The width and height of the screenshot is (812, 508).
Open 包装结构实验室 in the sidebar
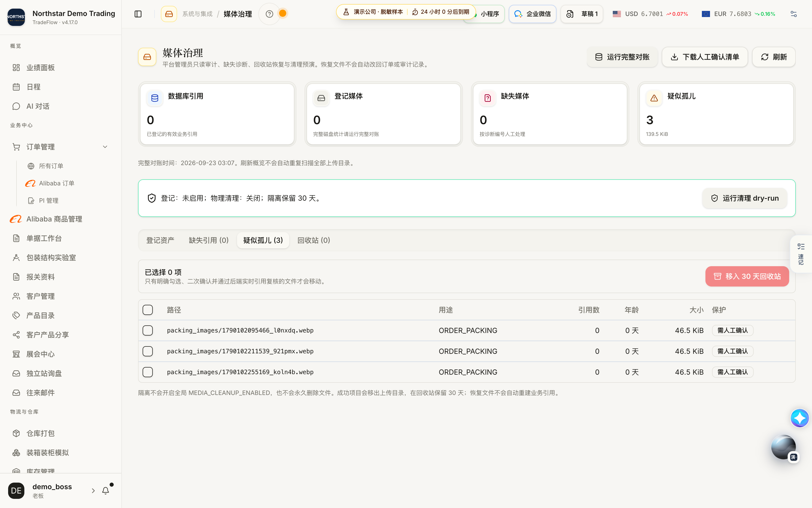click(x=60, y=258)
